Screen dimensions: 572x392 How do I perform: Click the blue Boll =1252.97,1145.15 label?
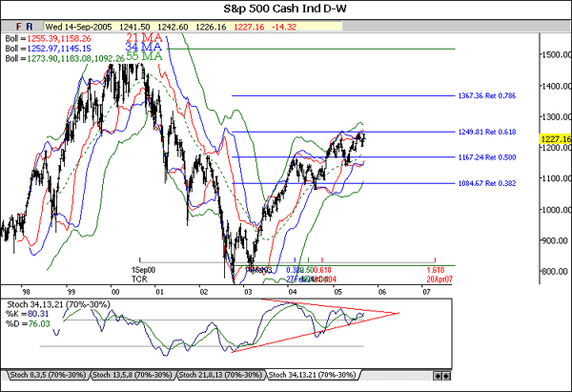tap(49, 49)
